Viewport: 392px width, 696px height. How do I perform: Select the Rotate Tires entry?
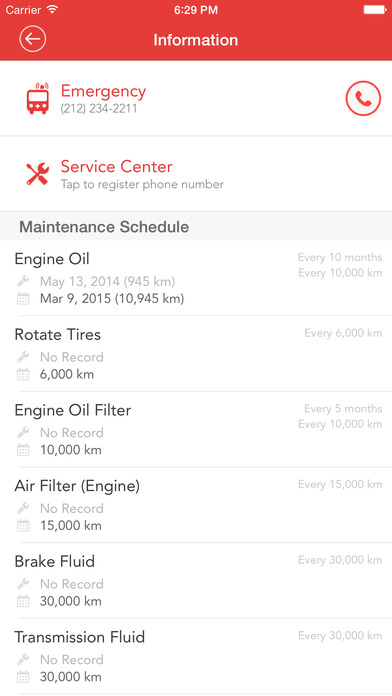[x=196, y=354]
